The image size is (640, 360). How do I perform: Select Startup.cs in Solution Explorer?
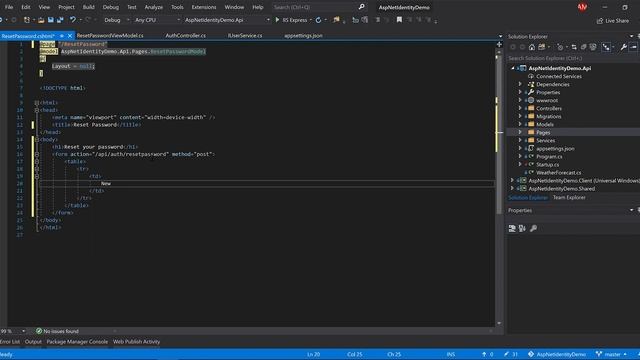[547, 164]
